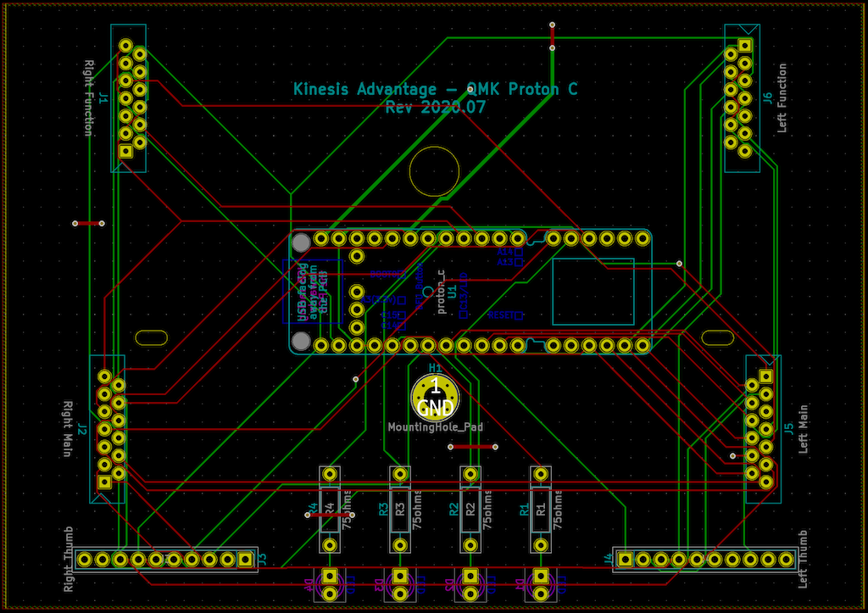Click the square pin-1 pad of J1

tap(126, 151)
